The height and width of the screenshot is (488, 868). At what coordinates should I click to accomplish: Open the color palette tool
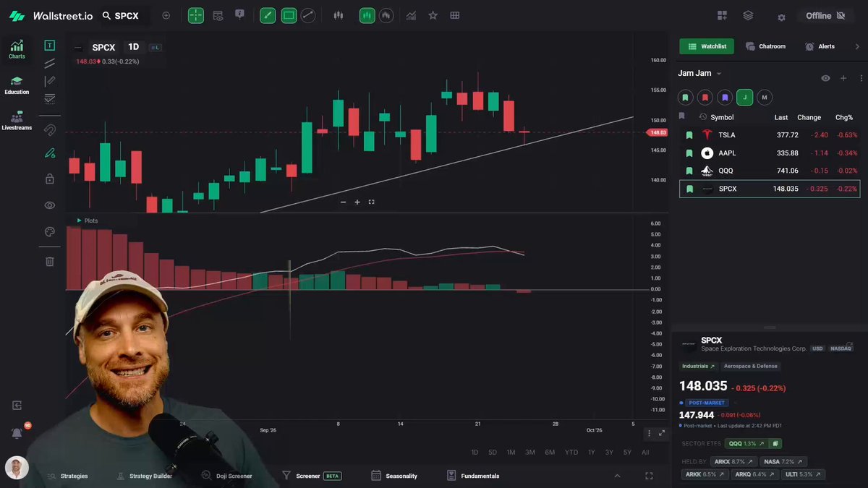(50, 232)
